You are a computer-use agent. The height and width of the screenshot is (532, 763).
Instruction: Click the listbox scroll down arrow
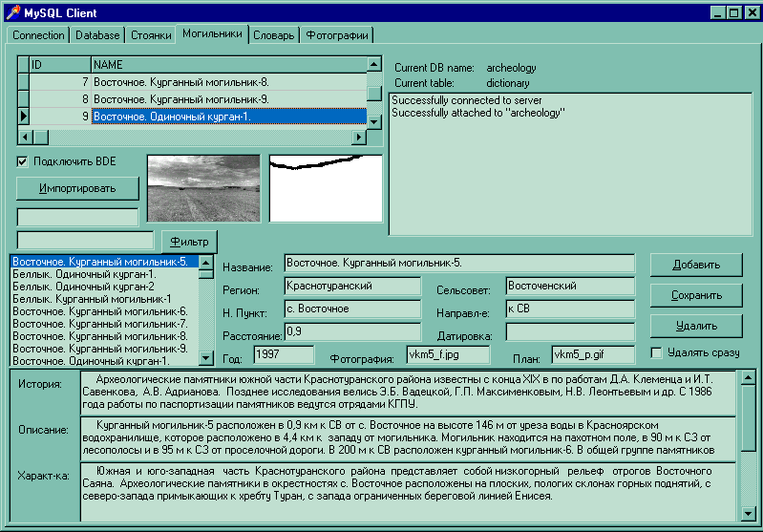point(206,358)
